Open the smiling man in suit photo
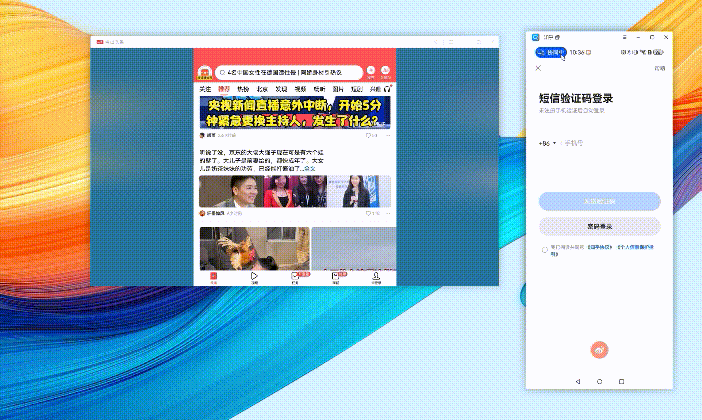The width and height of the screenshot is (702, 420). pos(231,191)
